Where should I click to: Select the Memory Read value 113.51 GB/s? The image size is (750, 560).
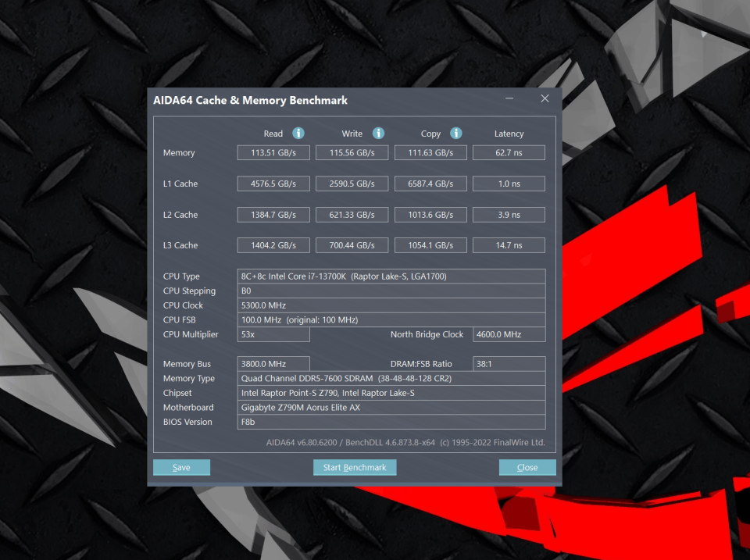[x=273, y=152]
